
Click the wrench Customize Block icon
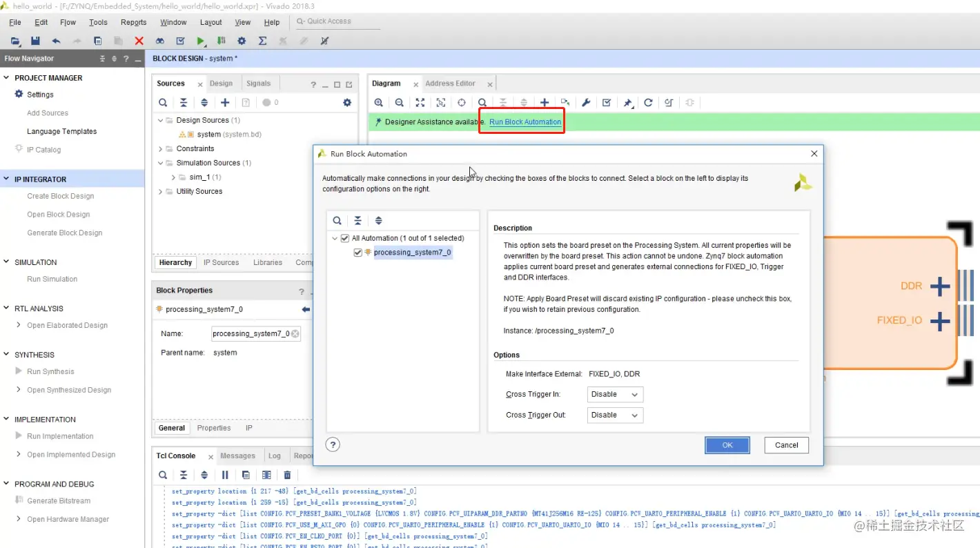pos(586,102)
